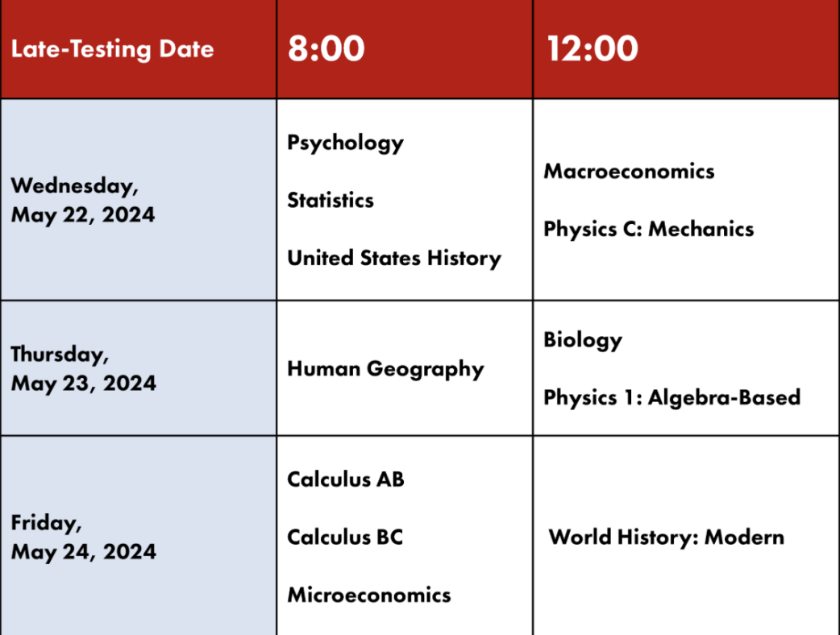Select the Macroeconomics exam entry
Image resolution: width=840 pixels, height=635 pixels.
(x=629, y=172)
